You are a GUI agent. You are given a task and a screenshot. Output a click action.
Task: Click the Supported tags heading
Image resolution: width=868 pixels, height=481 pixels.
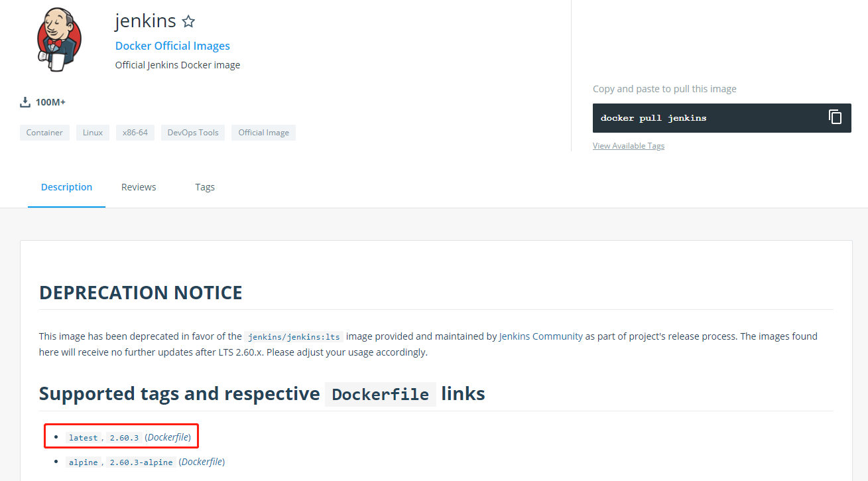[x=262, y=394]
